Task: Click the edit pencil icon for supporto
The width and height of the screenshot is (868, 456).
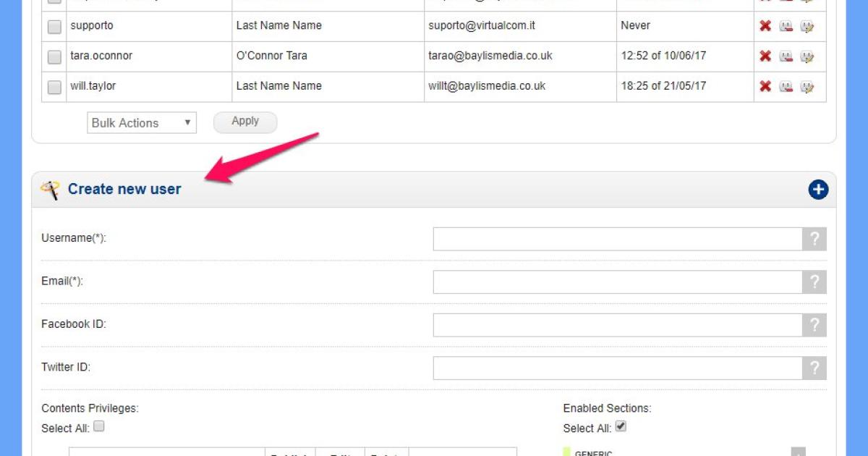Action: [x=807, y=27]
